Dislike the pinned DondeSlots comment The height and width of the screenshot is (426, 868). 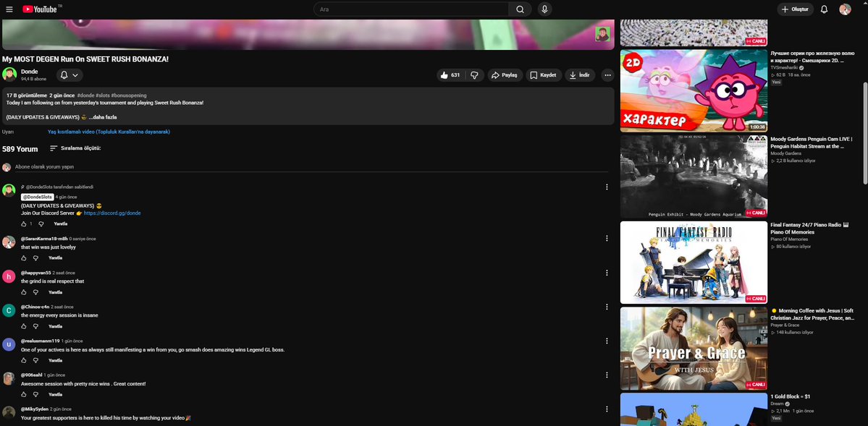(x=41, y=224)
